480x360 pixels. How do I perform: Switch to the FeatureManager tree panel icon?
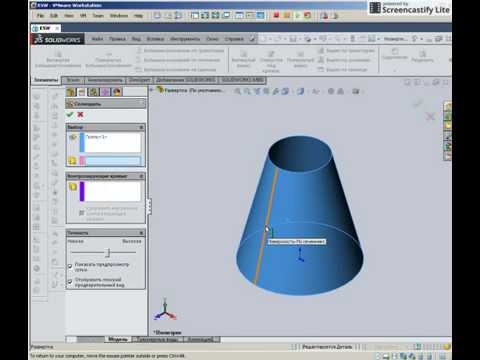pyautogui.click(x=71, y=92)
